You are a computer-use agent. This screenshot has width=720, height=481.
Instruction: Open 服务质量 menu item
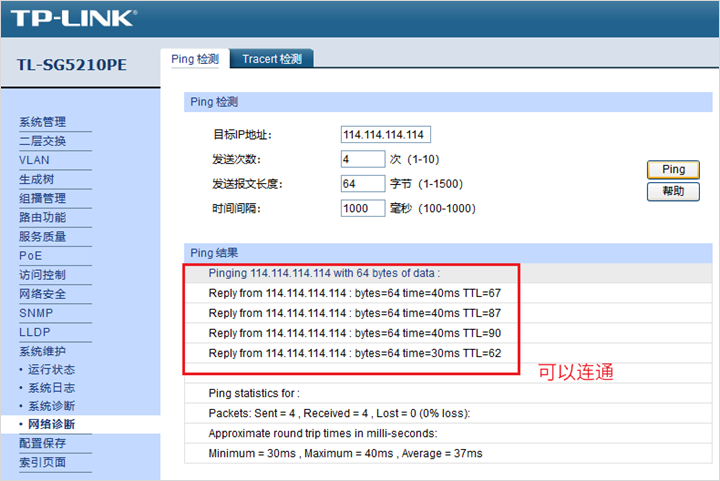coord(42,237)
